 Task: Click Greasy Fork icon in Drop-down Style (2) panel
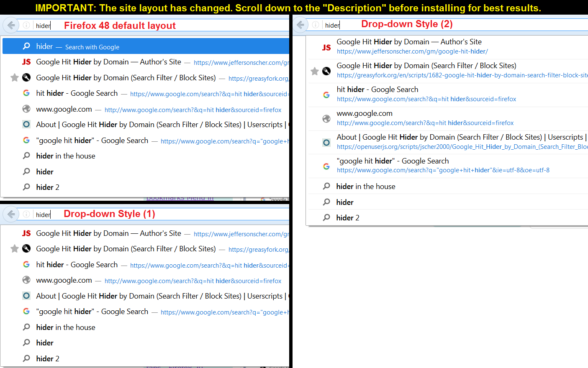[326, 72]
